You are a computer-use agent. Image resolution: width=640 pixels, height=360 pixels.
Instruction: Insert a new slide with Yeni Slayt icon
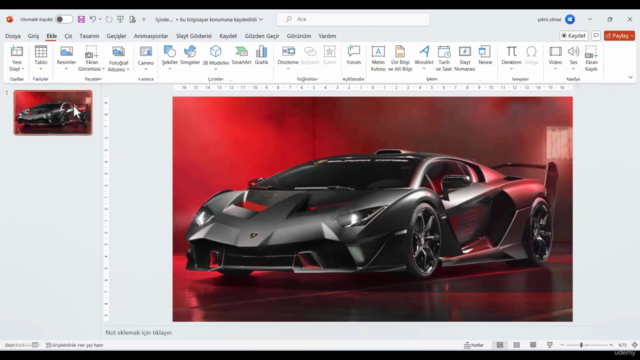pos(17,52)
